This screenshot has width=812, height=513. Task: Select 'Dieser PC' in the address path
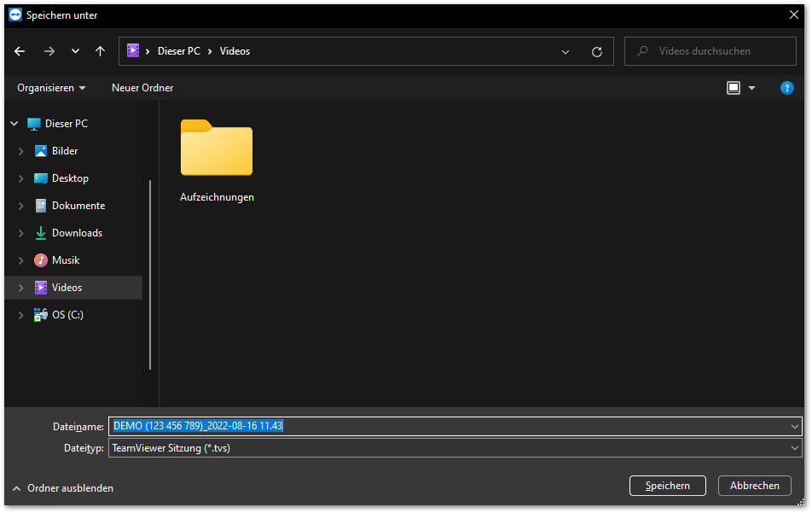click(178, 51)
